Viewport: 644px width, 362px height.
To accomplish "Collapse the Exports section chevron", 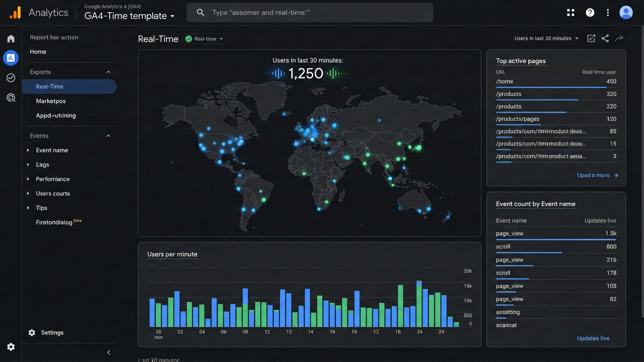I will pos(108,72).
